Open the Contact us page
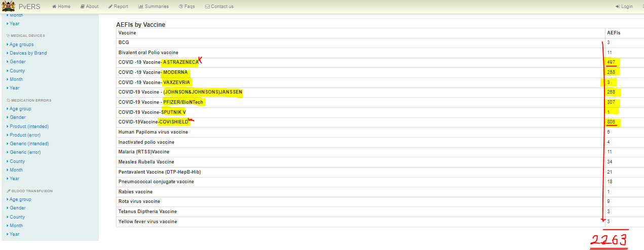The image size is (644, 250). click(219, 7)
